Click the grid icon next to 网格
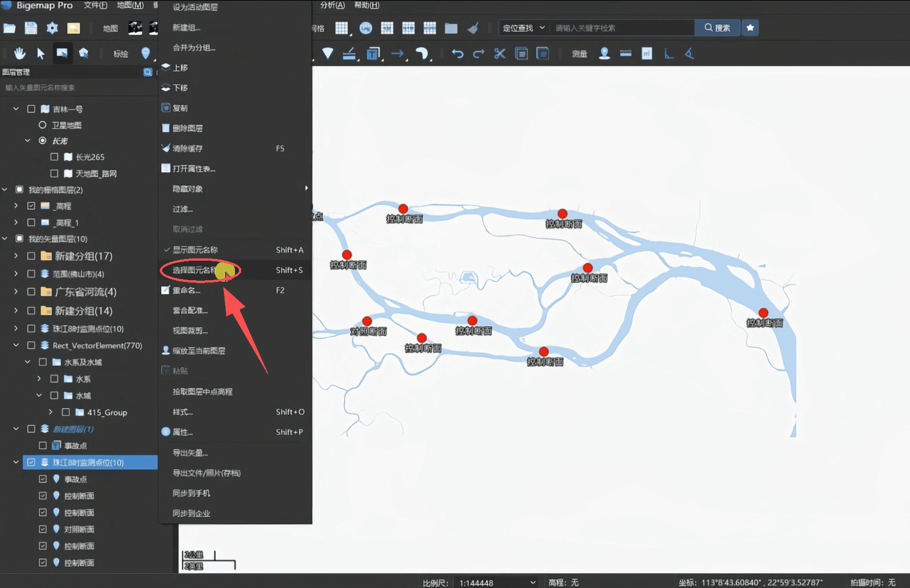The width and height of the screenshot is (910, 588). 342,28
